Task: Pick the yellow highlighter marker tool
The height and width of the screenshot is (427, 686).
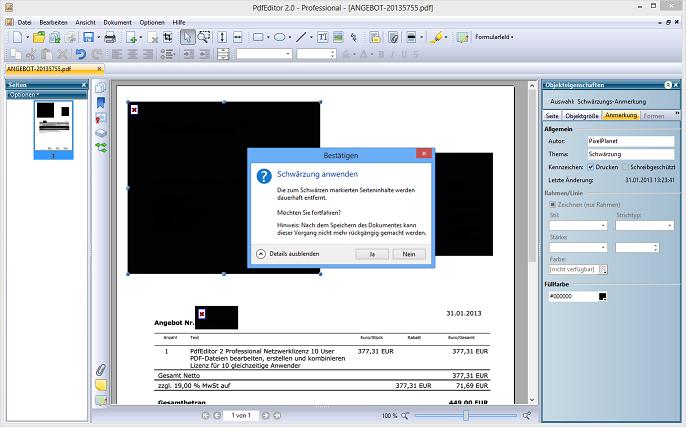Action: [436, 38]
